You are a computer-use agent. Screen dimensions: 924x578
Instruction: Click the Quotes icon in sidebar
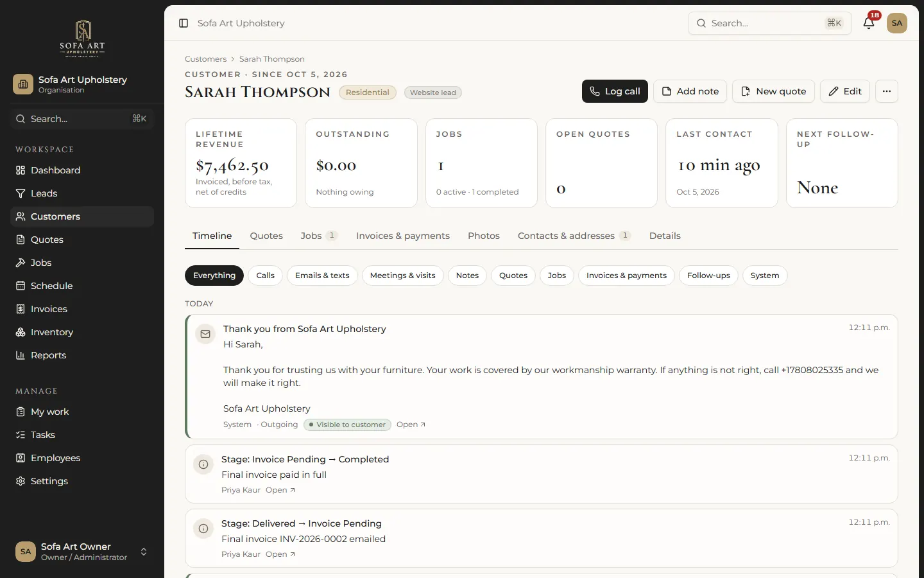(21, 240)
